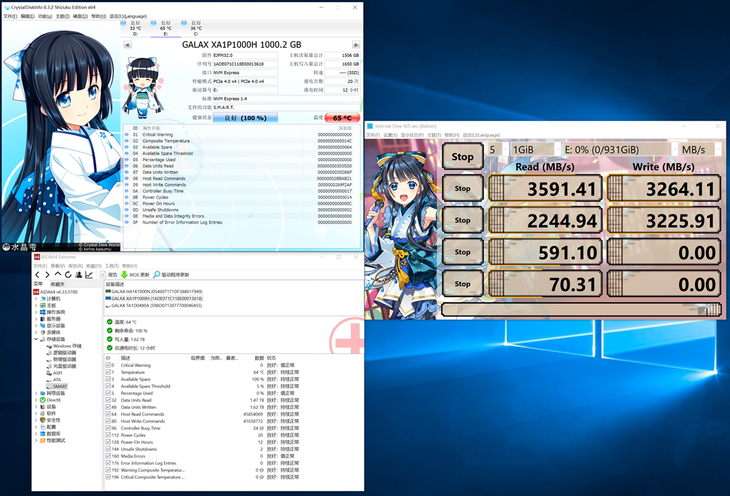730x496 pixels.
Task: Open AIDA64 user profile toolbar icon
Action: pos(79,275)
